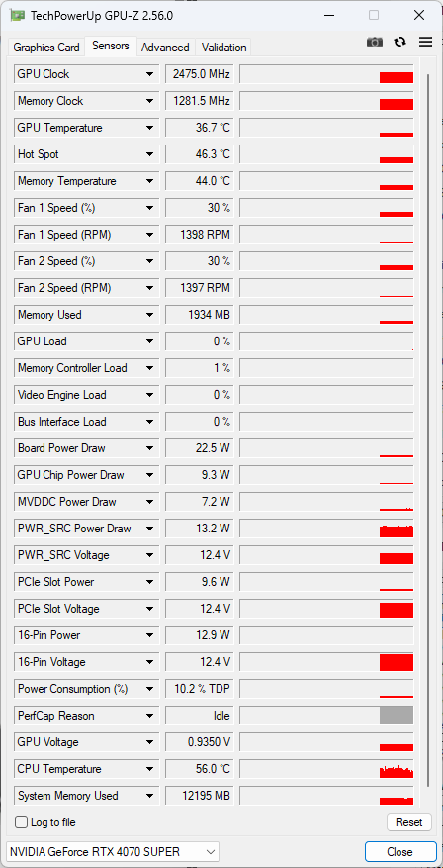Click the GPU Temperature value field
443x868 pixels.
(x=198, y=128)
